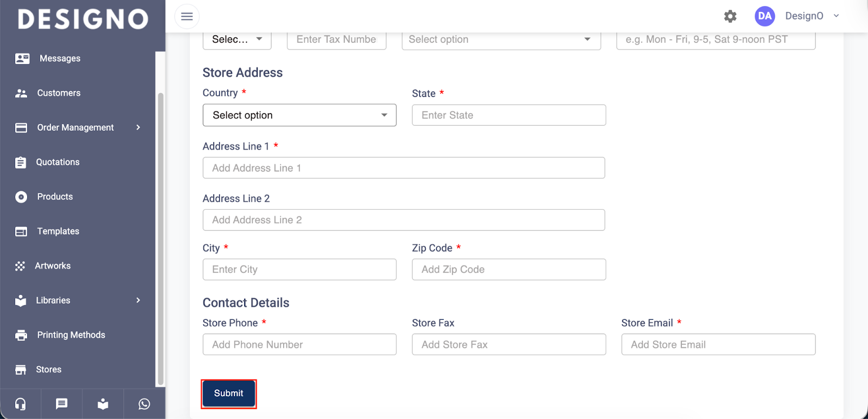
Task: Open the chat bubble icon
Action: [62, 404]
